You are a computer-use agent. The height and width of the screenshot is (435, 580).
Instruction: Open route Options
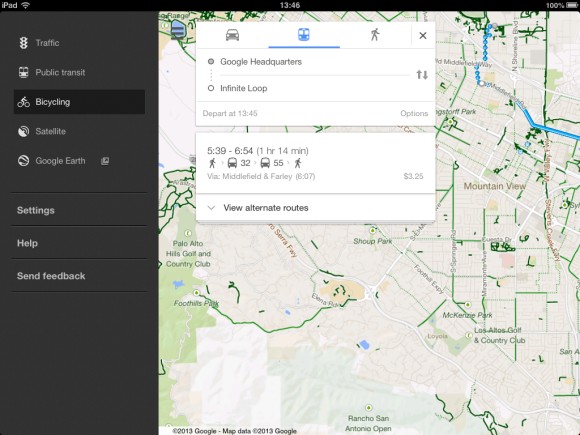tap(414, 114)
